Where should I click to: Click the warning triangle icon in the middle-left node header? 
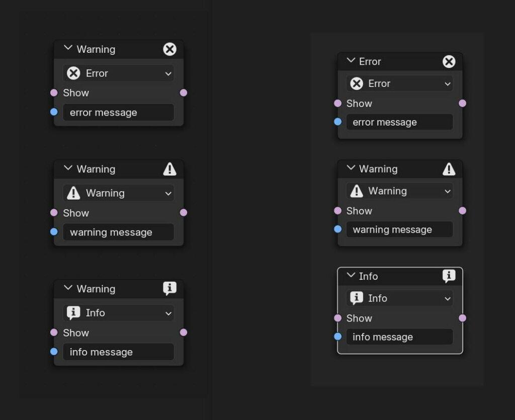click(170, 169)
